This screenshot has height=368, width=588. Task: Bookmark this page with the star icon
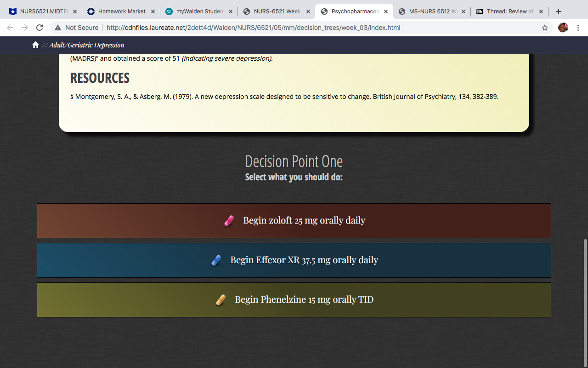545,28
